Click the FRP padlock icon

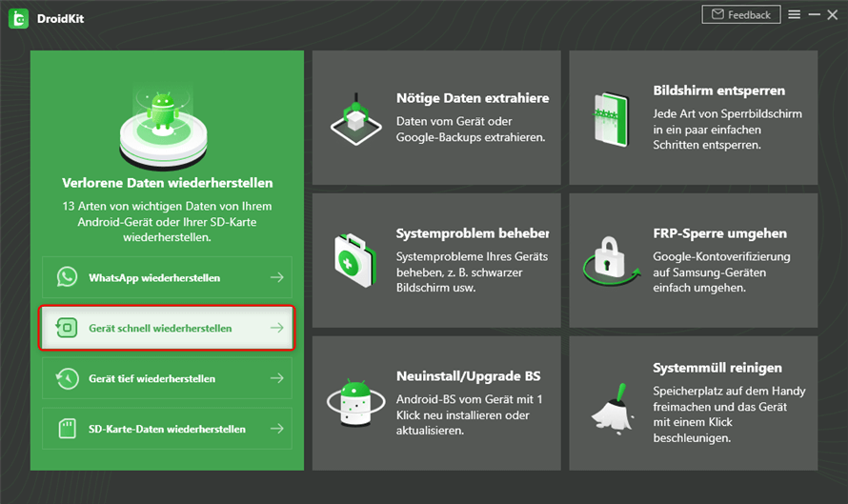(611, 261)
